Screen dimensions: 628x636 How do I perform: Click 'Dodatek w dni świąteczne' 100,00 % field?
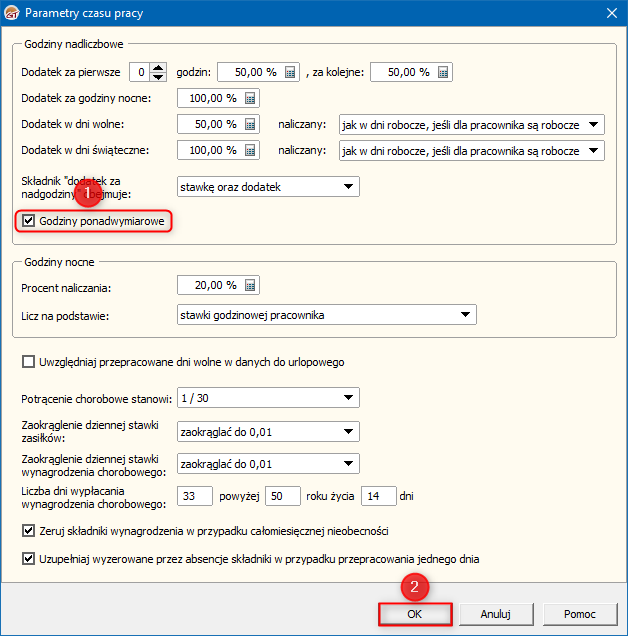pos(218,150)
